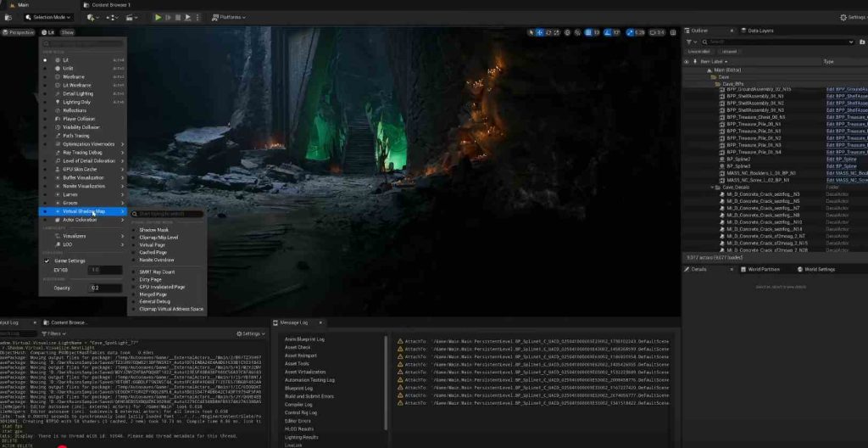868x448 pixels.
Task: Click the view mode search field
Action: [x=83, y=43]
